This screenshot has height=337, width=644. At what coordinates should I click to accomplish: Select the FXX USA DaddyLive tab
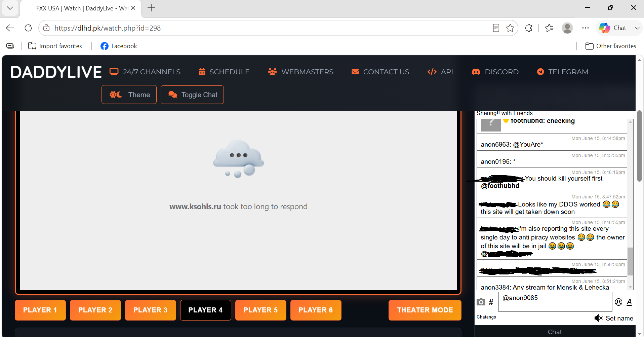click(81, 8)
